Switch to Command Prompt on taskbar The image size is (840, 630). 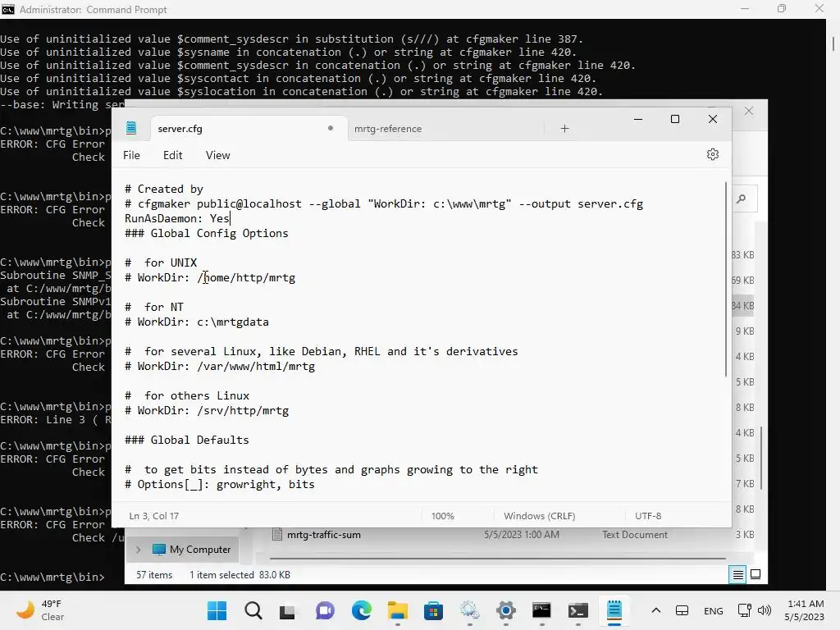[541, 610]
